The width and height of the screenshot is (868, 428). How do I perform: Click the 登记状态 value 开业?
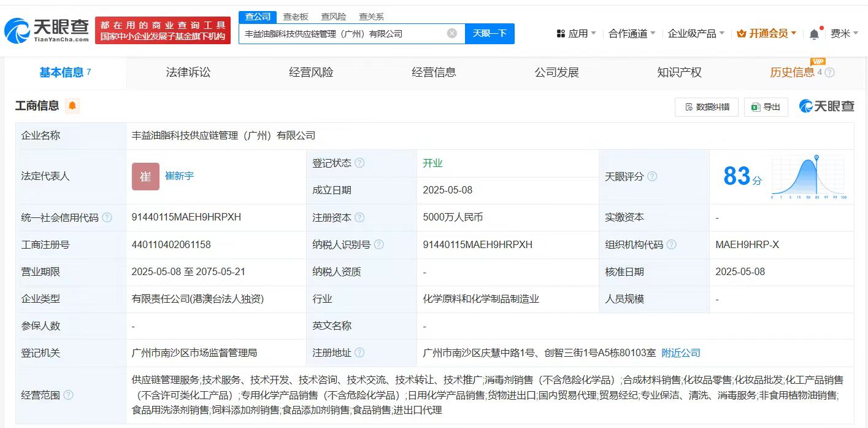(432, 163)
